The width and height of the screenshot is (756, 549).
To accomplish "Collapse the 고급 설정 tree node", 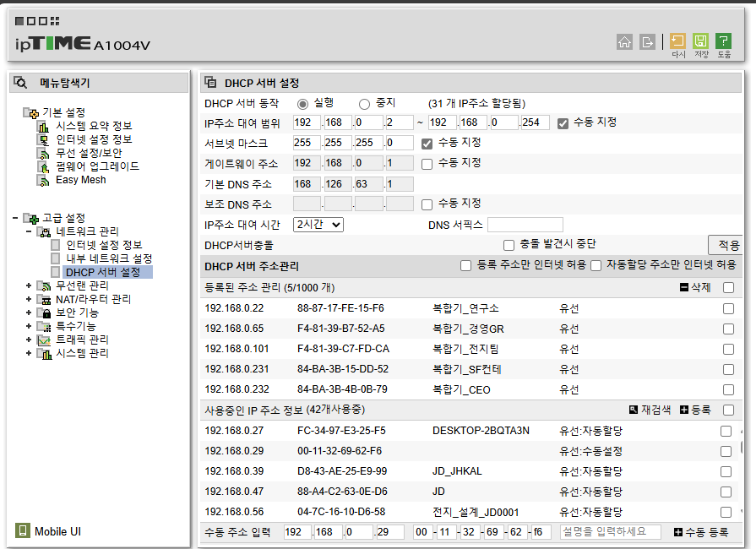I will (x=15, y=219).
